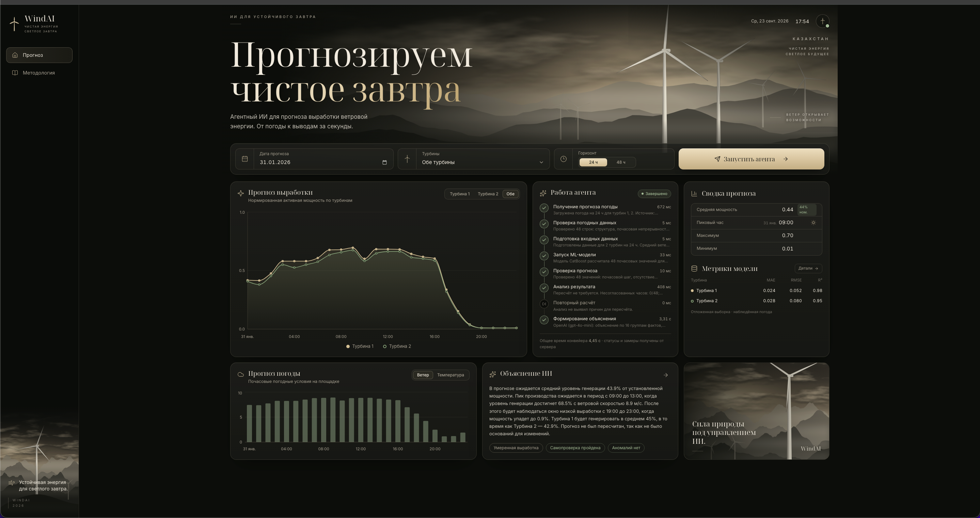Image resolution: width=980 pixels, height=518 pixels.
Task: Open the date picker inside the date field
Action: tap(384, 162)
